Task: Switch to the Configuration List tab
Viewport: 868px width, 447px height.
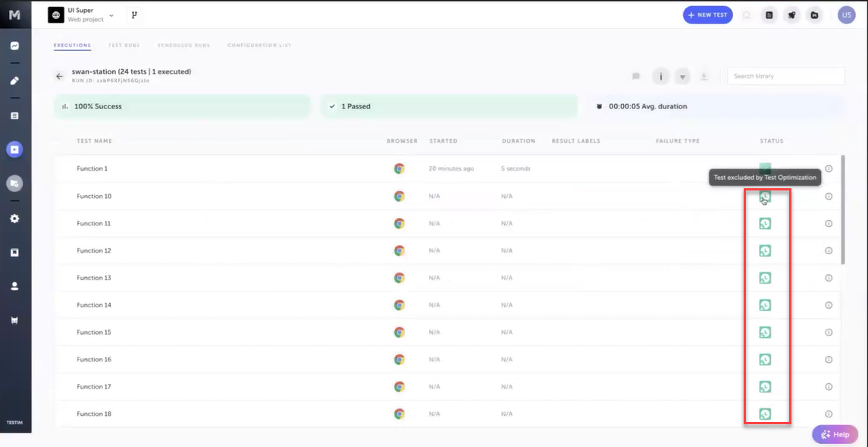Action: coord(259,46)
